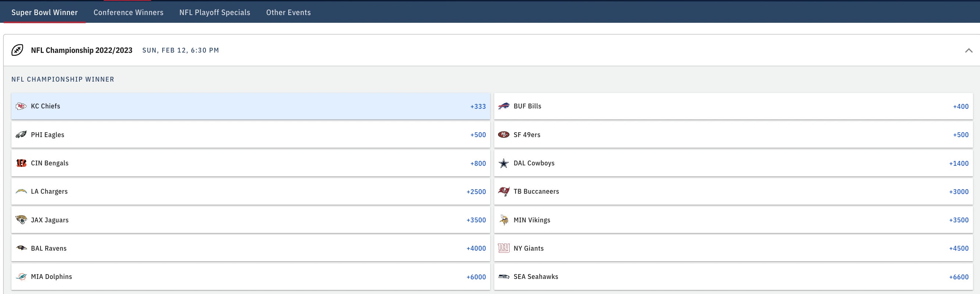Switch to the Conference Winners tab

tap(128, 12)
